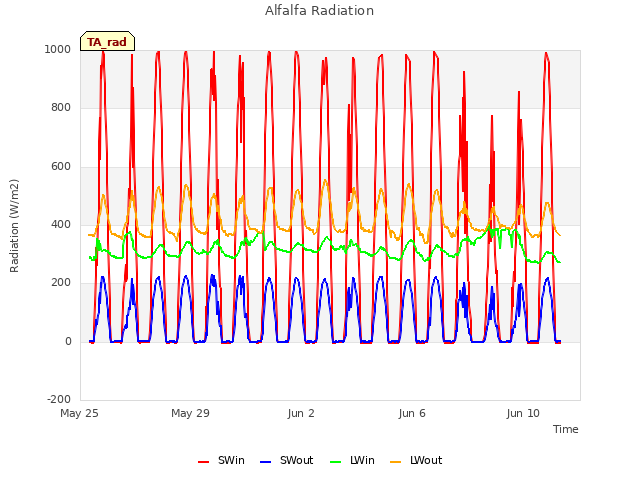
Task: Click the red SWin legend swatch
Action: click(x=203, y=462)
